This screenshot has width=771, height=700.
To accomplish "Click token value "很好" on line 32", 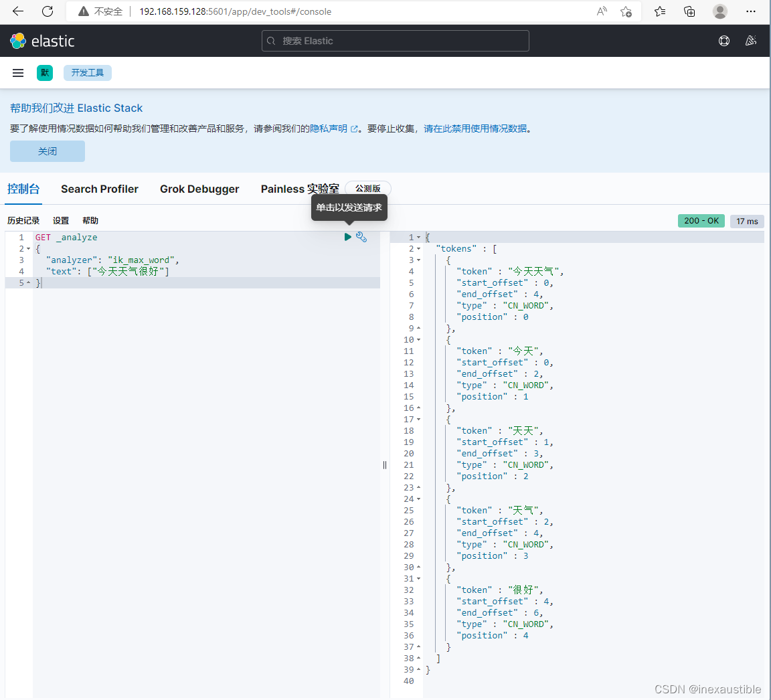I will click(x=523, y=590).
